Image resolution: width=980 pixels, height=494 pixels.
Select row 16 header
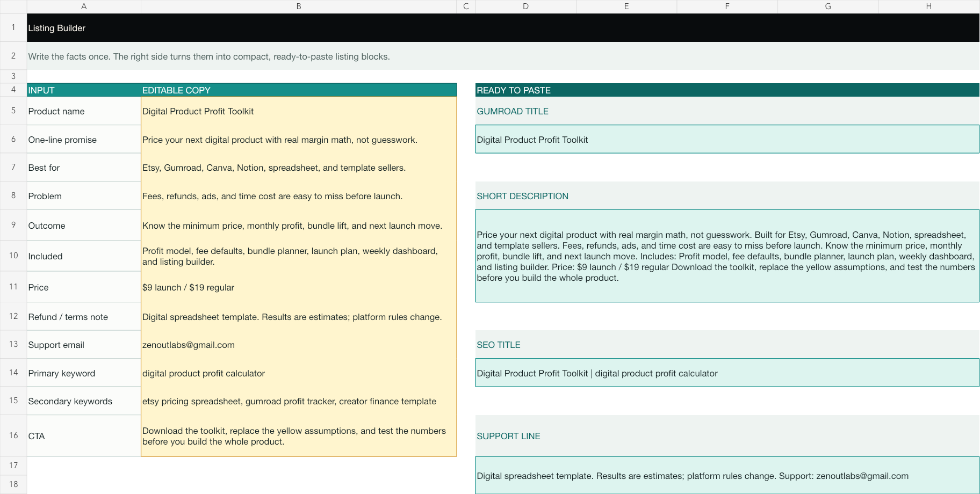pos(13,435)
